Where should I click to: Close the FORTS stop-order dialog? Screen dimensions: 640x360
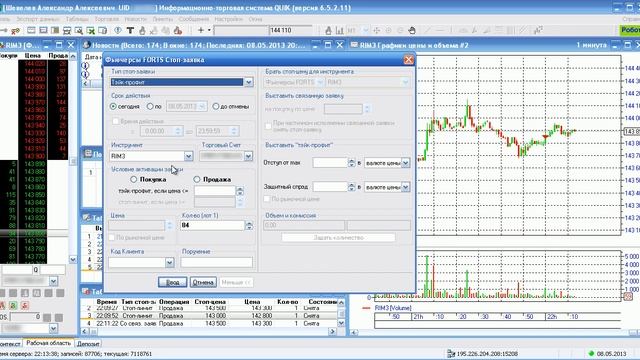pyautogui.click(x=408, y=60)
